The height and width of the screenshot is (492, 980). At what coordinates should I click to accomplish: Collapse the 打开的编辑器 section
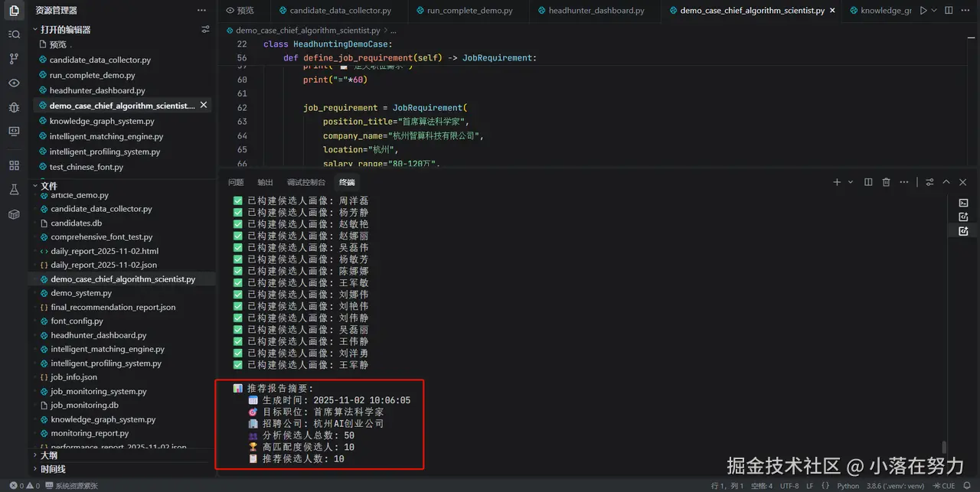65,29
